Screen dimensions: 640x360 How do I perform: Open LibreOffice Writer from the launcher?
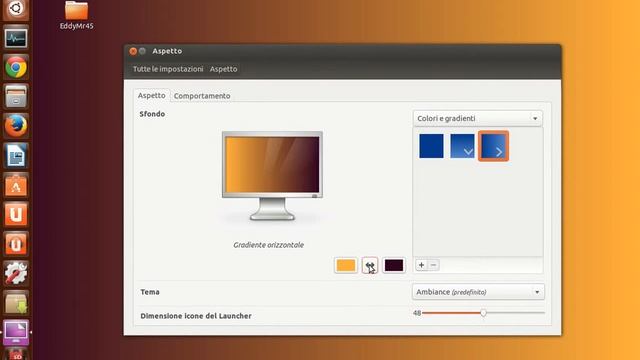click(16, 156)
